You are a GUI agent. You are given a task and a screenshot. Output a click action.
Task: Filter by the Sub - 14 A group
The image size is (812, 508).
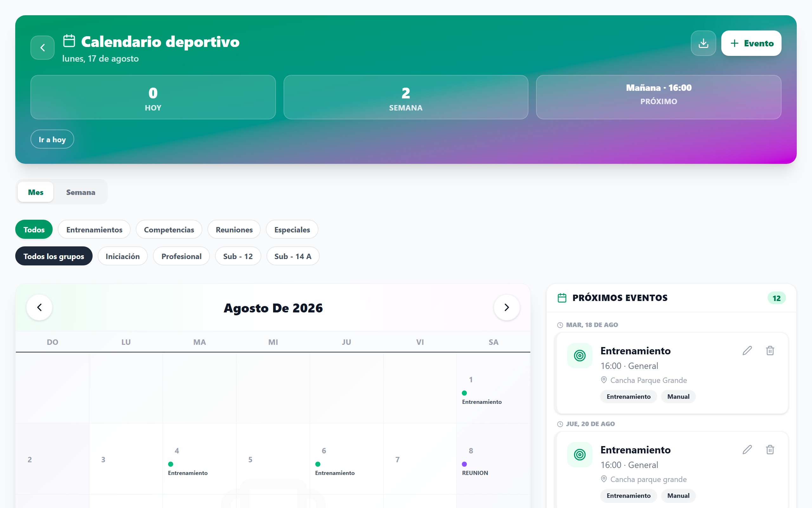[293, 256]
